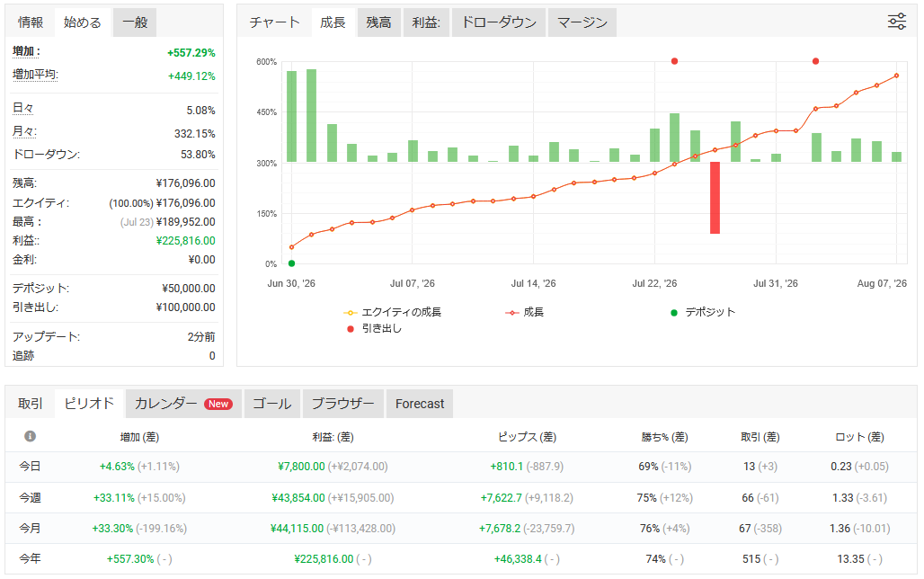Click the info icon in period table
The width and height of the screenshot is (924, 579).
30,436
